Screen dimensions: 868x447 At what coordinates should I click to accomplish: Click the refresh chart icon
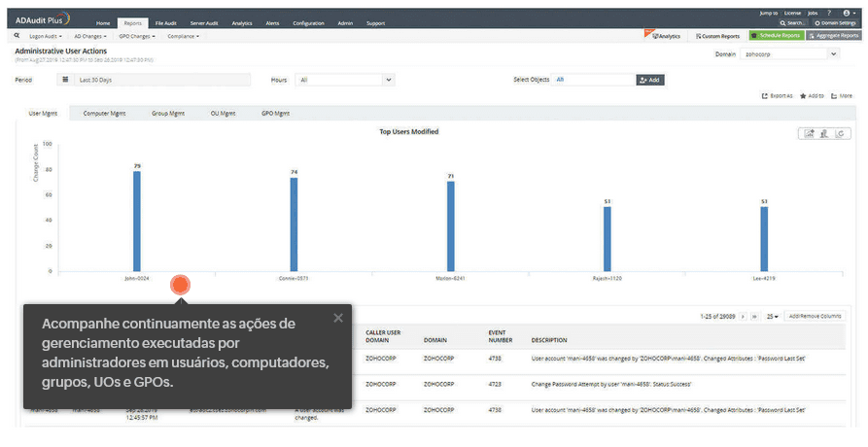[x=841, y=134]
